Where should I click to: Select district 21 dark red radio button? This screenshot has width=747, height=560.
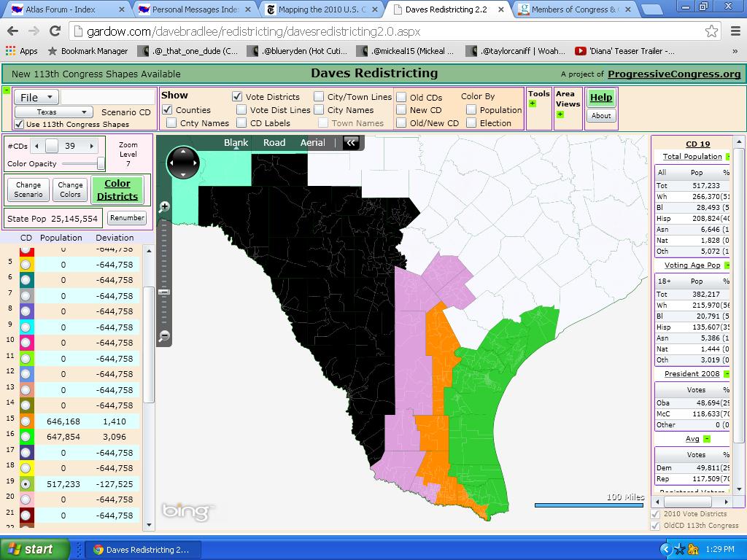[26, 516]
